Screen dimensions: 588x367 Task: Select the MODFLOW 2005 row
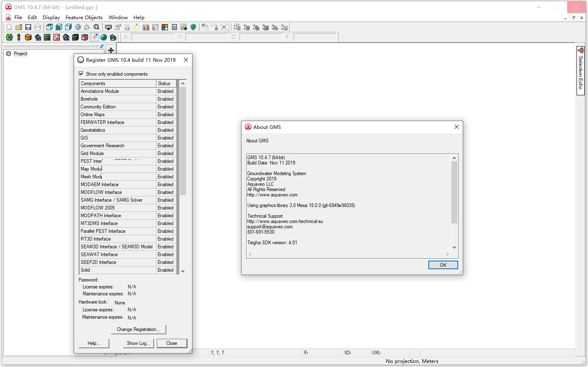coord(128,208)
